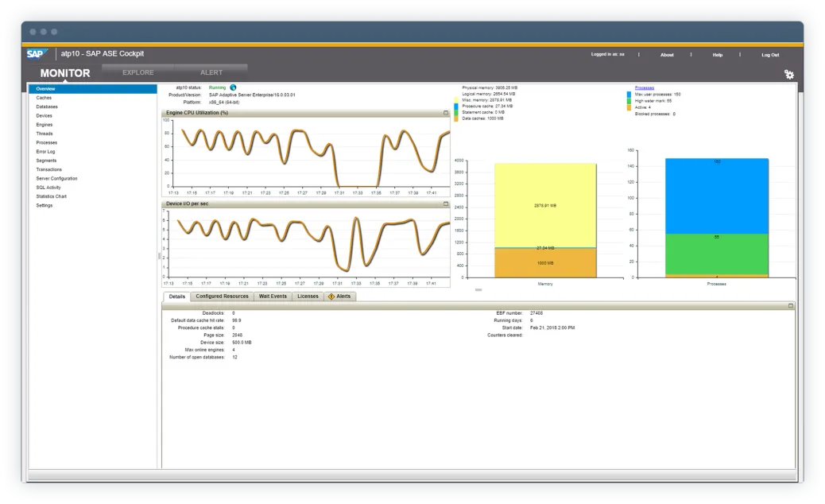
Task: Maximize the Details panel via its corner icon
Action: click(790, 304)
